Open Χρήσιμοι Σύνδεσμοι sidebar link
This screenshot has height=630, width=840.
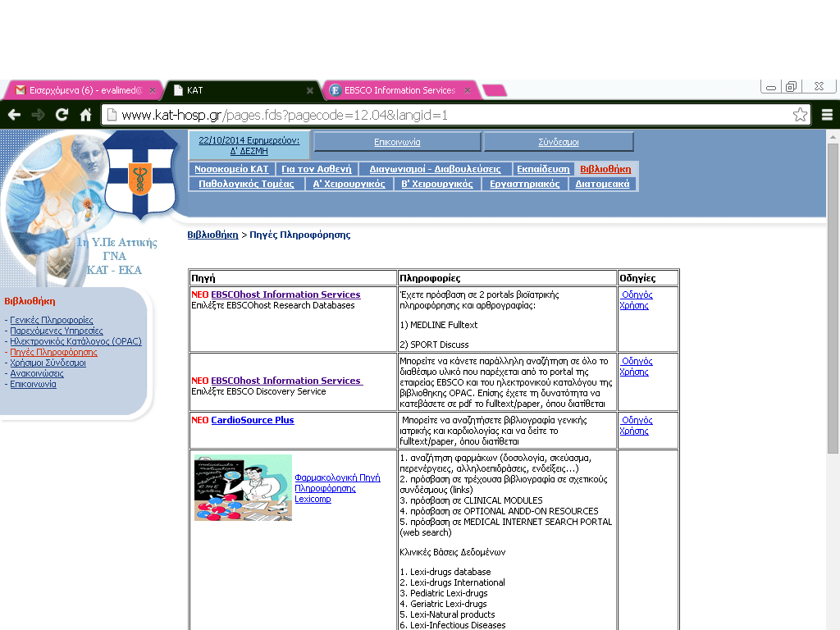[48, 363]
